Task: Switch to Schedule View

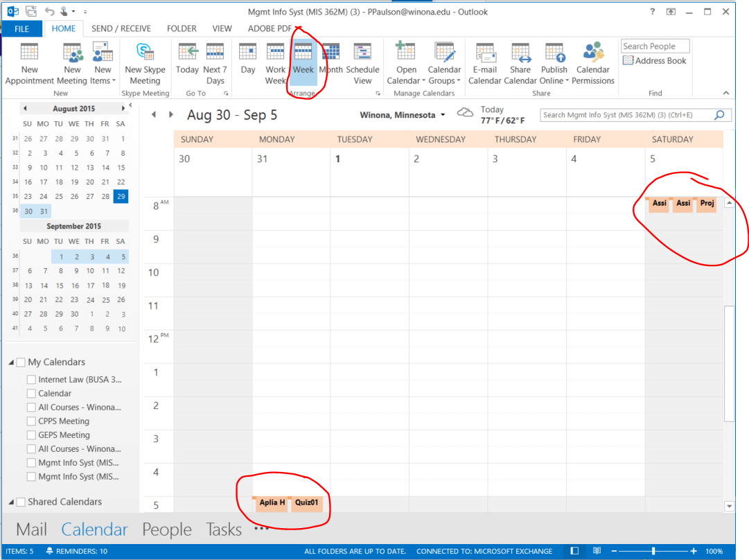Action: click(362, 64)
